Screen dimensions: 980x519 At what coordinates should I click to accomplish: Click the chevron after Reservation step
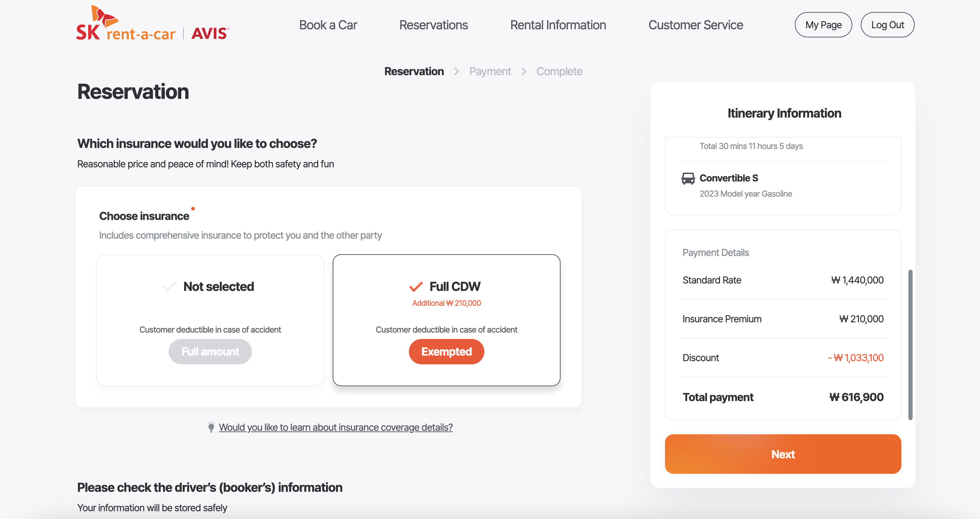[456, 71]
